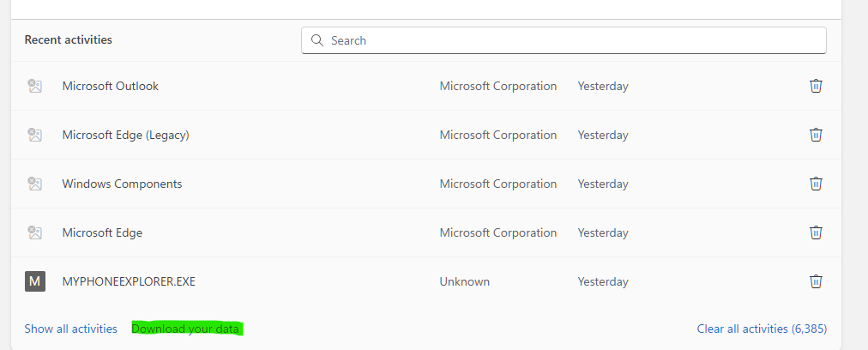Click trash icon in Microsoft Edge row

(x=816, y=232)
